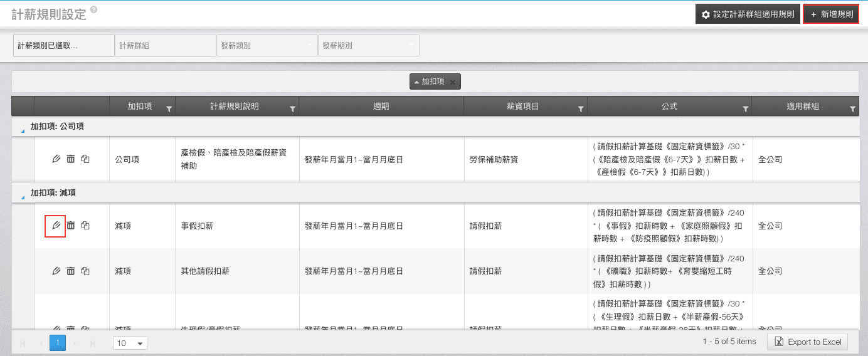
Task: Open the page size dropdown showing 10
Action: (x=130, y=343)
